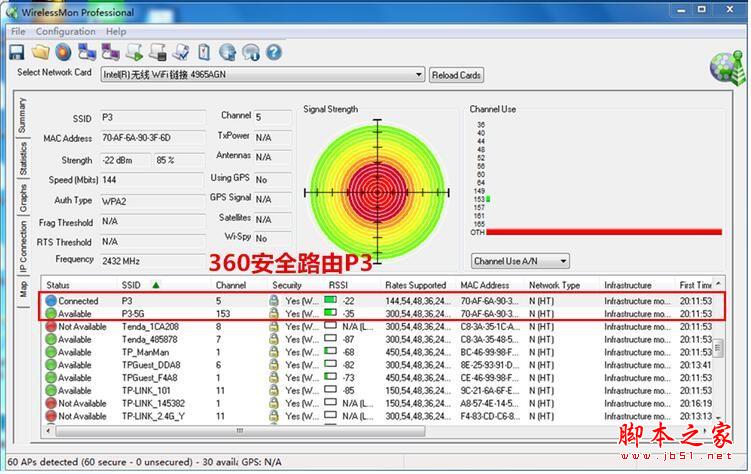Stop logging with the black square icon

158,52
